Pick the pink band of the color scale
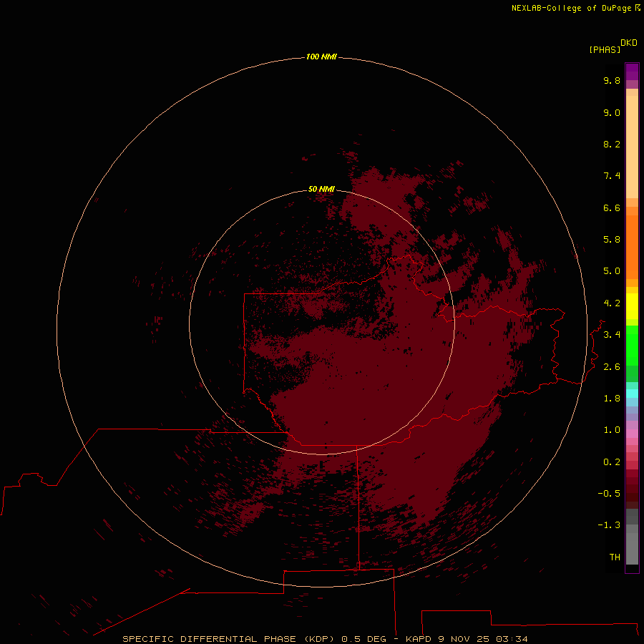 632,434
